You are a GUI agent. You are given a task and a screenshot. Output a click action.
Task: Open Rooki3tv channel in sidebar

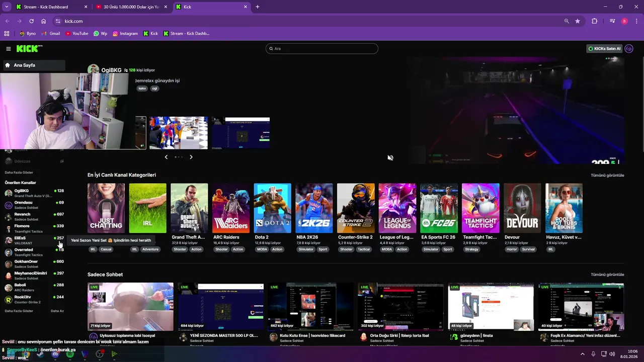tap(34, 299)
